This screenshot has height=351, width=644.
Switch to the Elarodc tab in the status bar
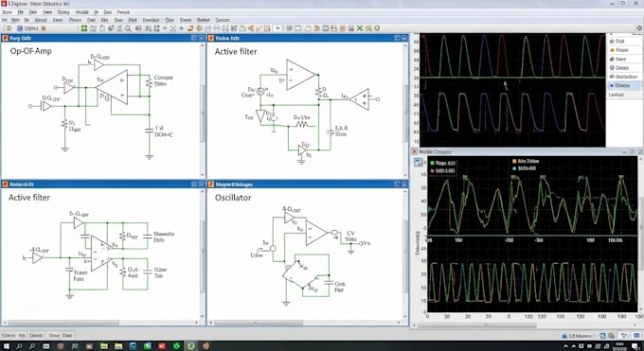click(x=36, y=336)
